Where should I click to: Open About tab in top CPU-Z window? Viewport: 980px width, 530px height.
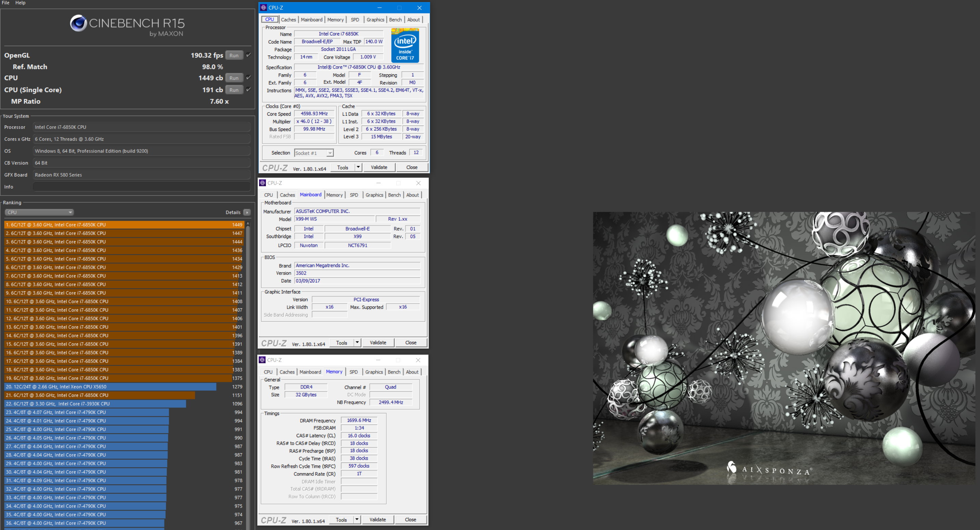pyautogui.click(x=413, y=20)
